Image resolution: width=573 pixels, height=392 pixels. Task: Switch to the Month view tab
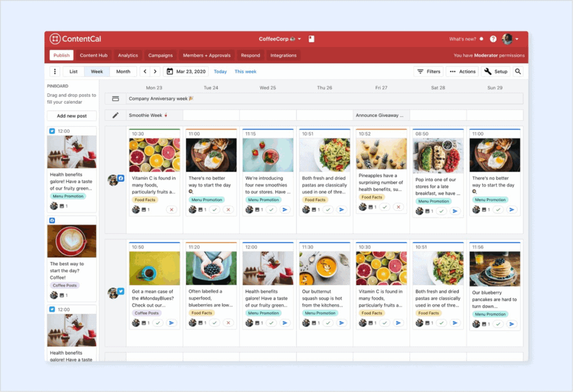pos(123,72)
